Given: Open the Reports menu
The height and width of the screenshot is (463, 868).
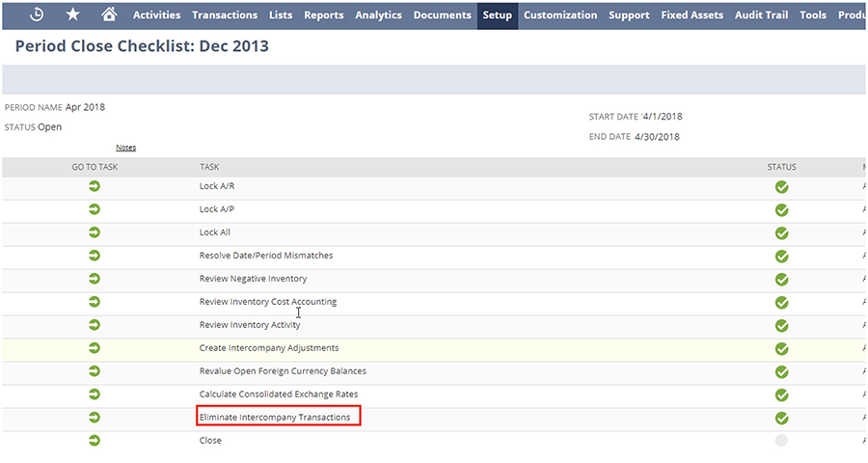Looking at the screenshot, I should (323, 15).
